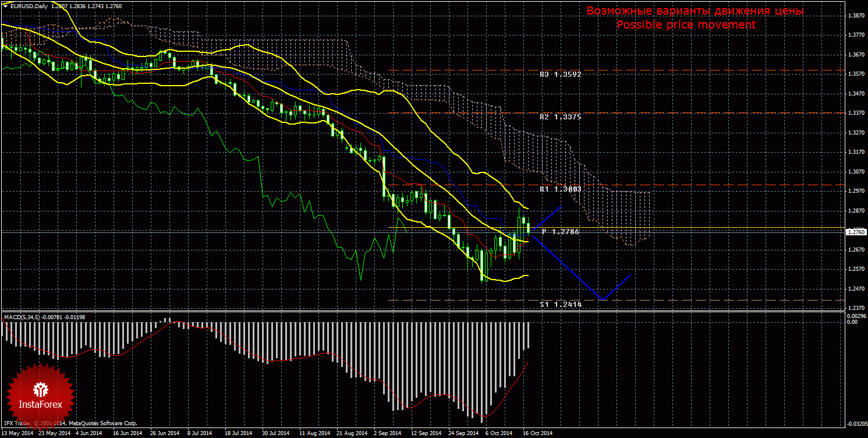Click the 1.3870 price axis label
Screen dimensions: 868x438
coord(856,16)
